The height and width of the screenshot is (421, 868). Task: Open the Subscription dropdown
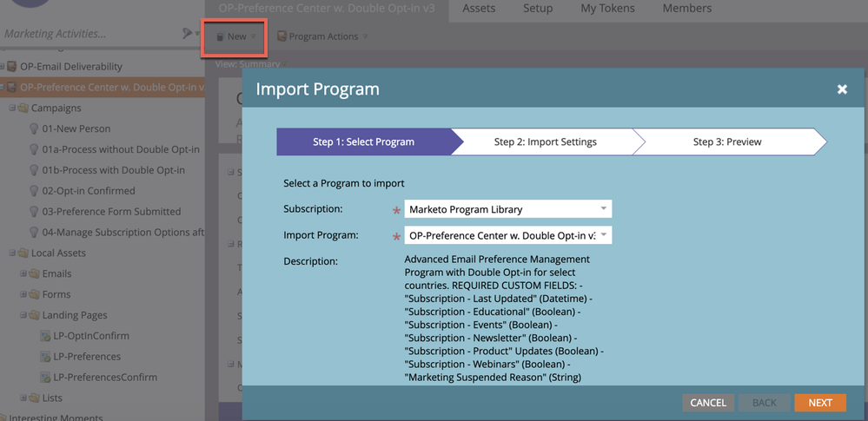[508, 209]
